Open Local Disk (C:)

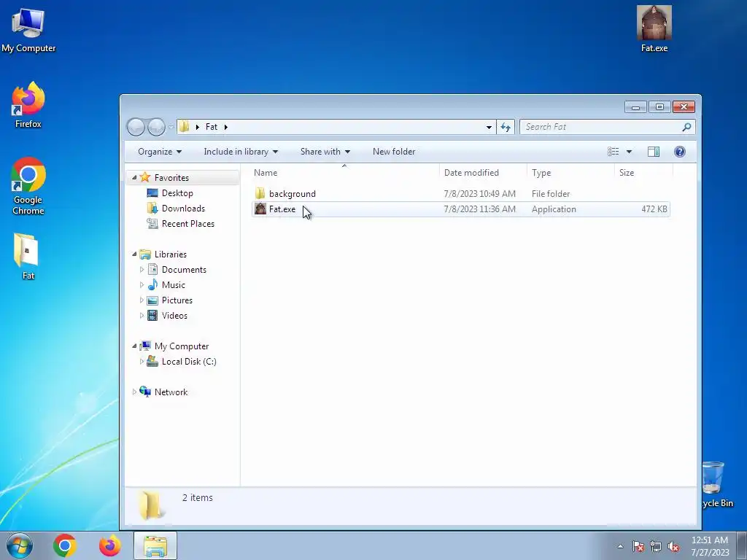(189, 362)
